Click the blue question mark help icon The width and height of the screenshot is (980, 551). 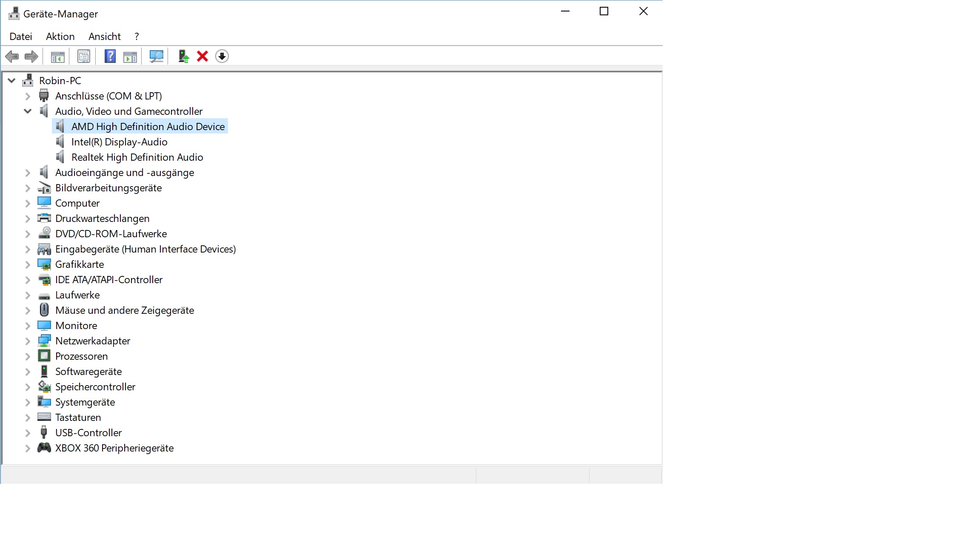(x=110, y=57)
